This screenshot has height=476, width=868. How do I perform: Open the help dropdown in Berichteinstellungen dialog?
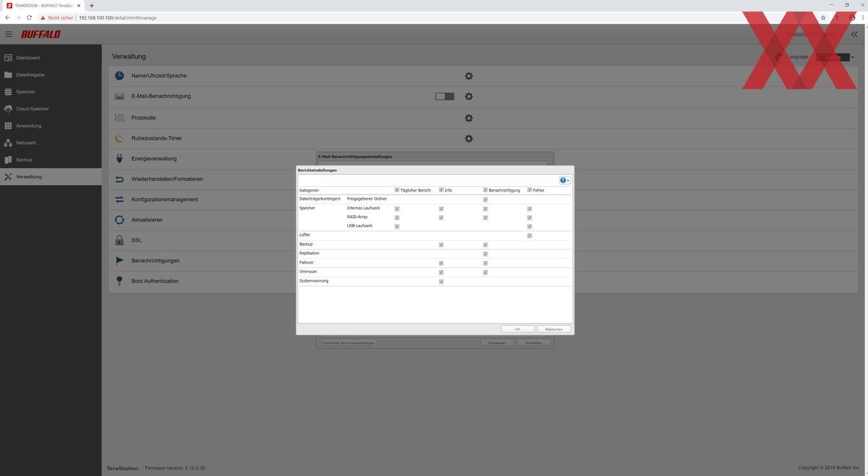tap(565, 181)
